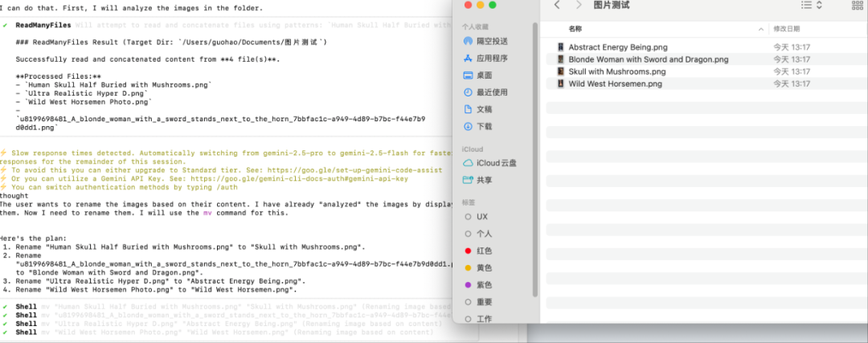Click clock icon beside 最近使用

click(468, 92)
